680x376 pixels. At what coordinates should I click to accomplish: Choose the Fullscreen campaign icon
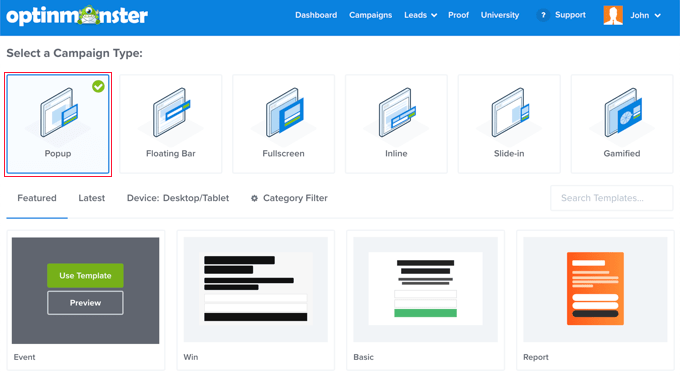coord(284,112)
